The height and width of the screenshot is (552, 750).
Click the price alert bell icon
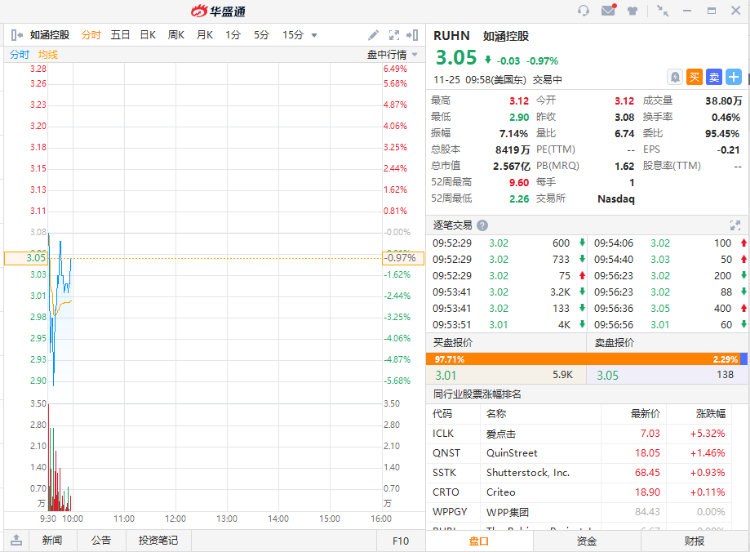pyautogui.click(x=676, y=77)
